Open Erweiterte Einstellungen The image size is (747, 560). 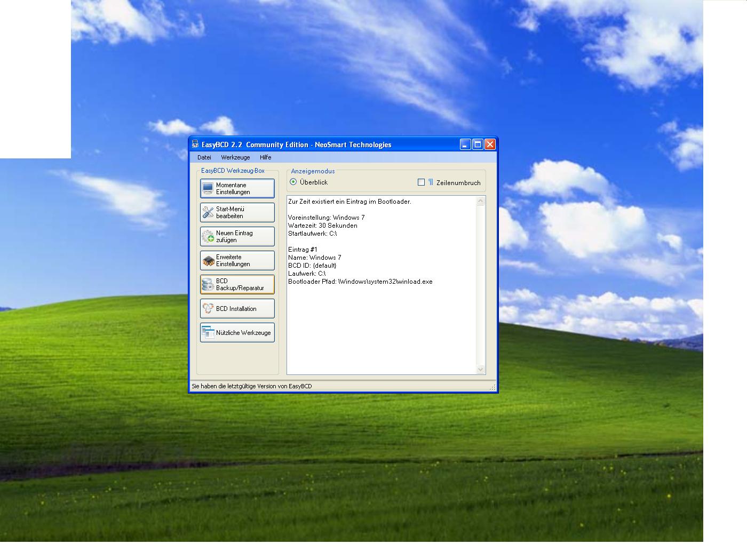[237, 260]
